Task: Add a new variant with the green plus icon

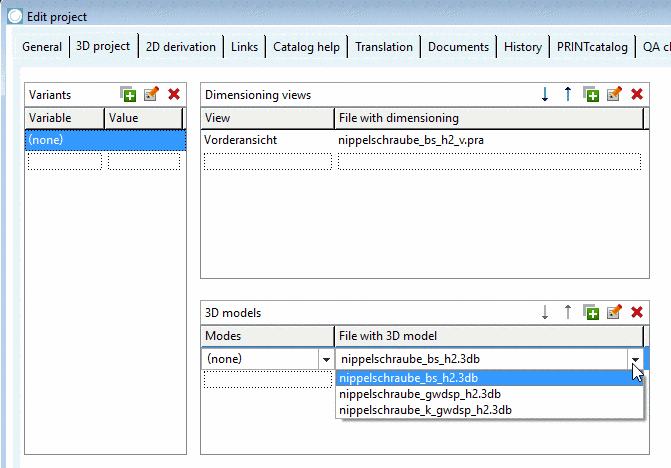Action: pyautogui.click(x=128, y=94)
